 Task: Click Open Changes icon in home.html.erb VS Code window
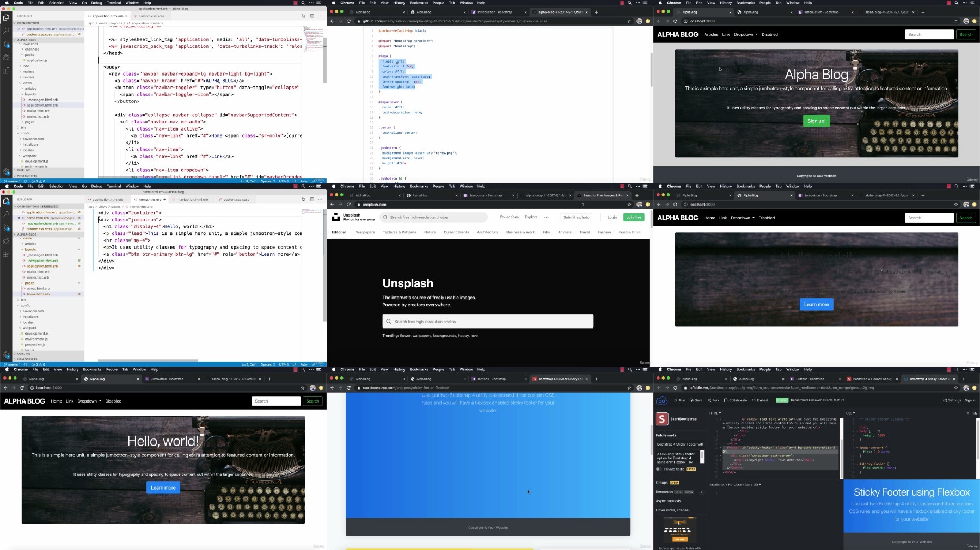[x=304, y=200]
